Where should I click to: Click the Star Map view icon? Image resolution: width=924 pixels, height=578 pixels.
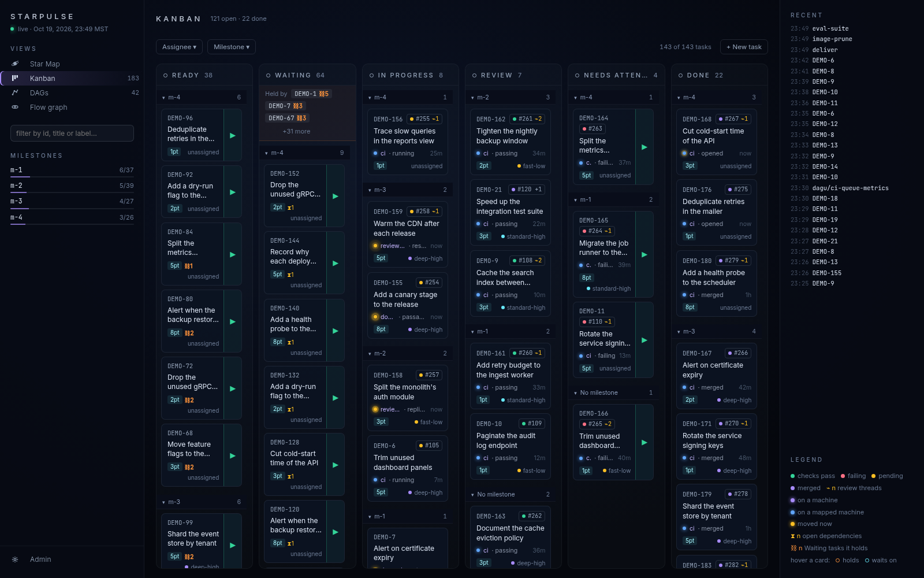pyautogui.click(x=16, y=64)
